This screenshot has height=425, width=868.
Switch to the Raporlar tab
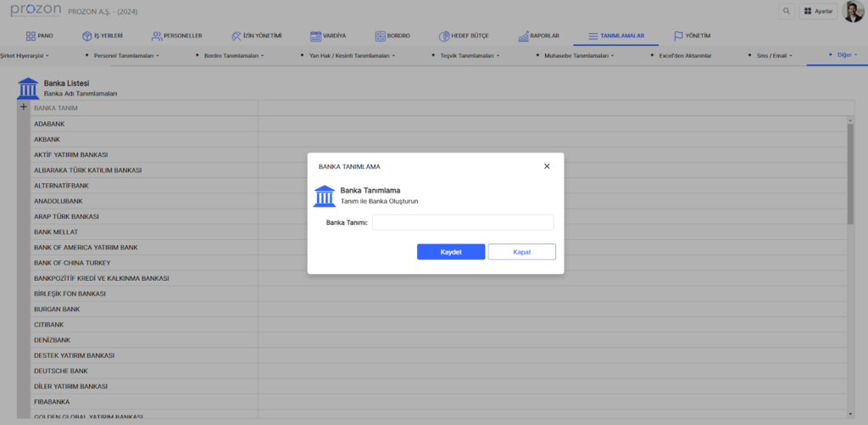[537, 36]
